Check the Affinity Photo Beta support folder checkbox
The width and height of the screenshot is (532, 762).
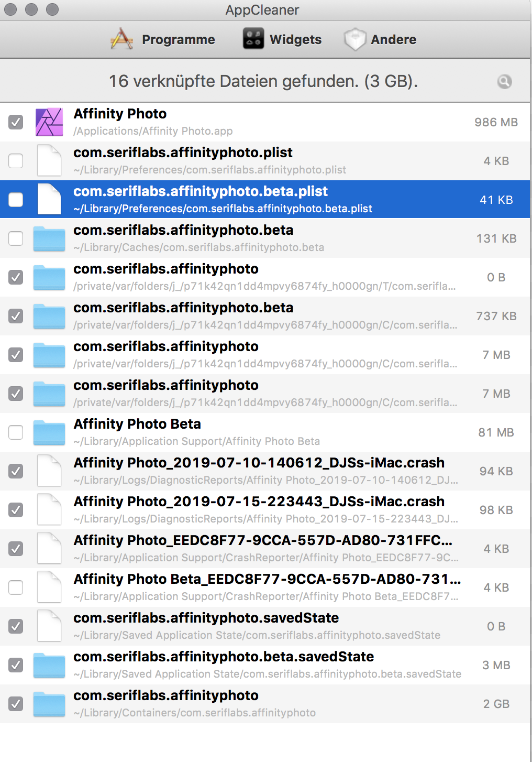pyautogui.click(x=16, y=432)
